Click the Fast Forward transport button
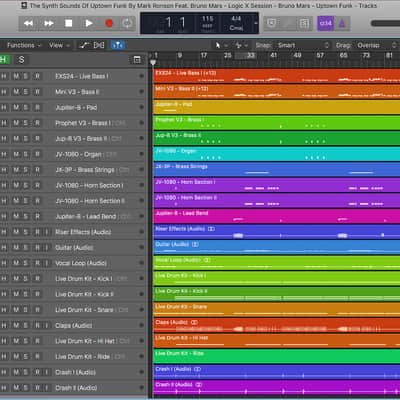Image resolution: width=400 pixels, height=400 pixels. coord(49,23)
